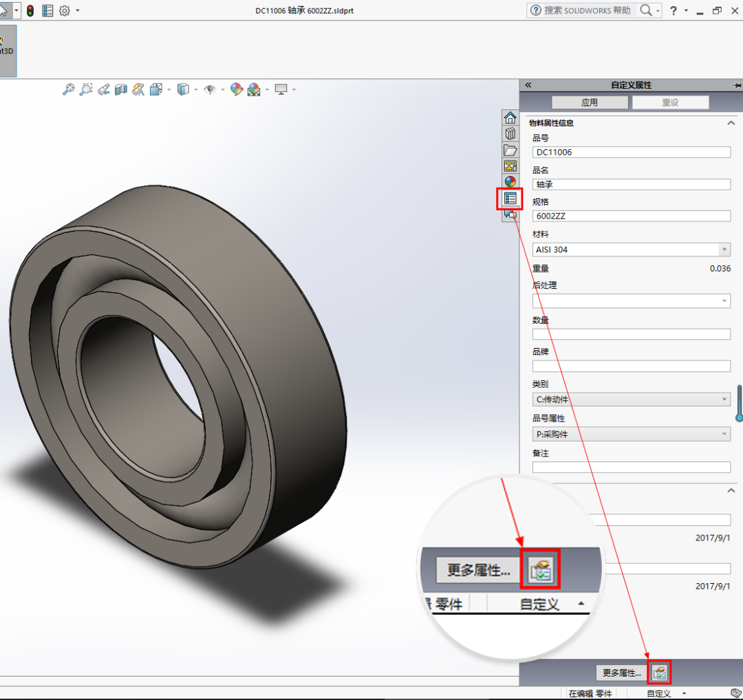
Task: Click the Rebuild traffic light icon
Action: (x=30, y=10)
